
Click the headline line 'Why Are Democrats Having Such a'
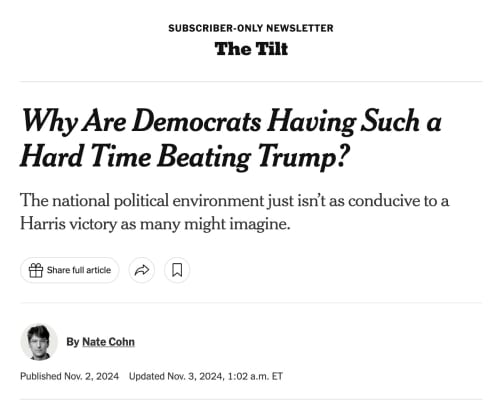click(x=232, y=122)
